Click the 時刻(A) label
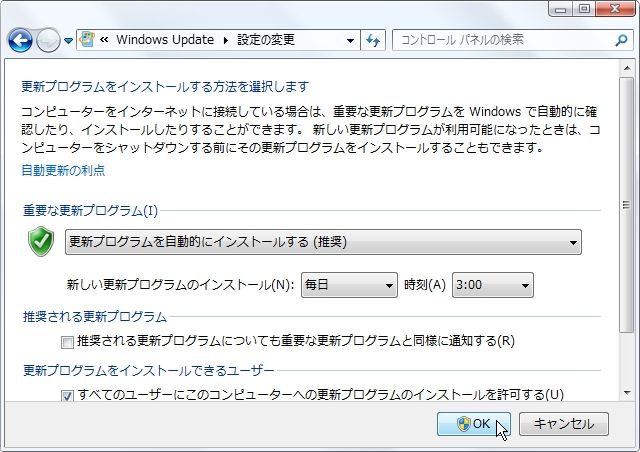The height and width of the screenshot is (452, 640). tap(424, 285)
